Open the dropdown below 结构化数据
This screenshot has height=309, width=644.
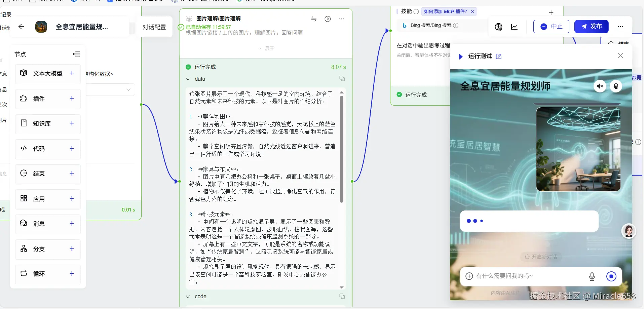(x=128, y=89)
